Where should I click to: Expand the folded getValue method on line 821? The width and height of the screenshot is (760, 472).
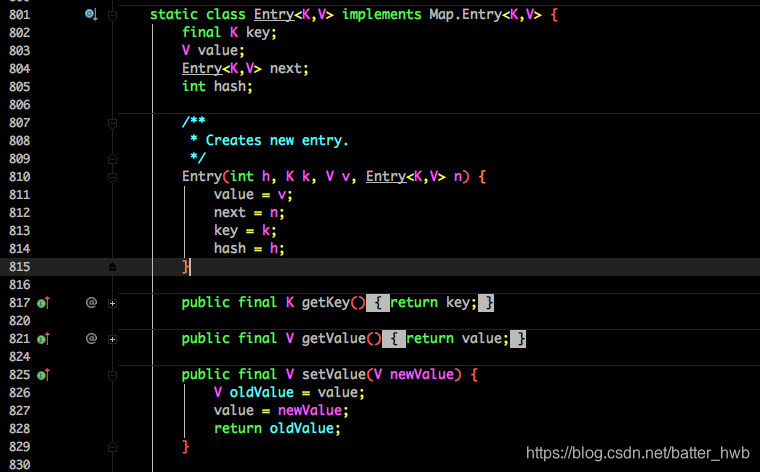(x=112, y=339)
